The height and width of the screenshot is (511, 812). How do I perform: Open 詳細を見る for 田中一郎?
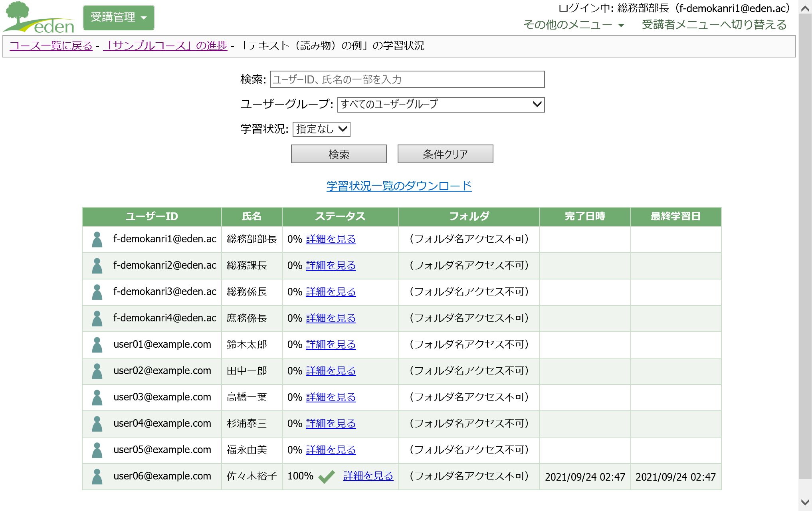(x=331, y=371)
